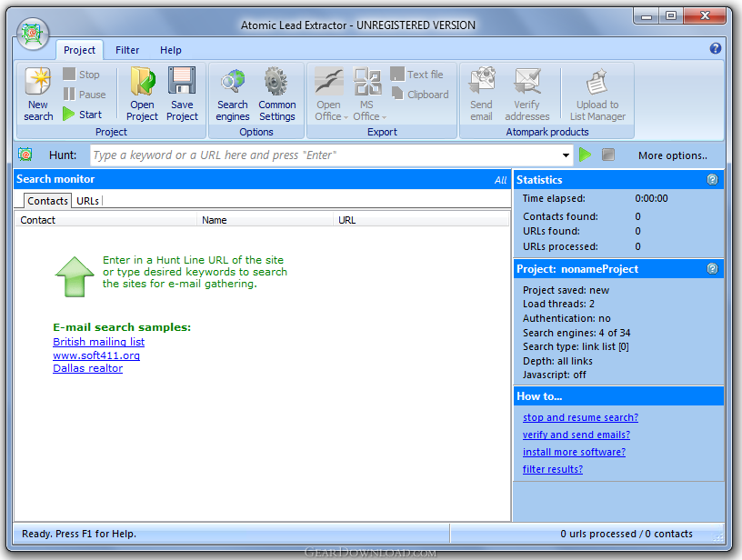Click the All filter in Search monitor
Viewport: 742px width, 560px height.
pyautogui.click(x=500, y=180)
